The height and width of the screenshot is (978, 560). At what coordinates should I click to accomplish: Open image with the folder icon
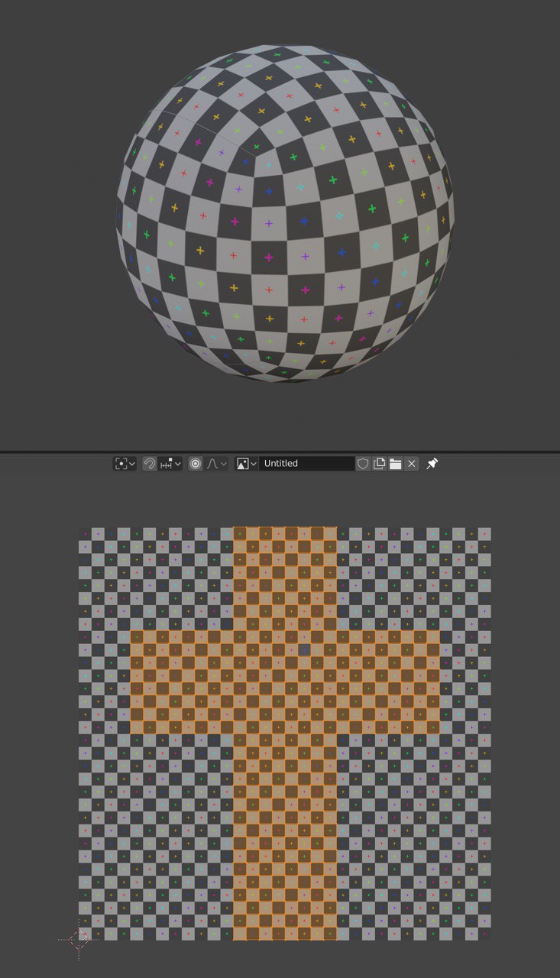(x=395, y=464)
